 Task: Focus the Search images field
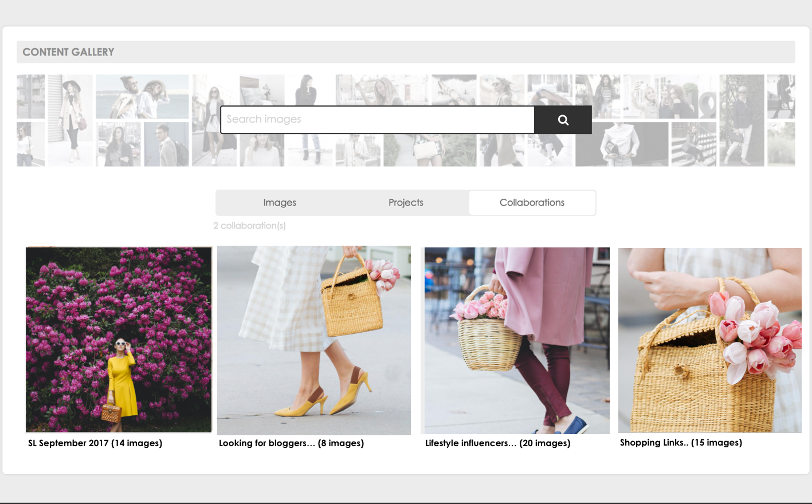378,120
